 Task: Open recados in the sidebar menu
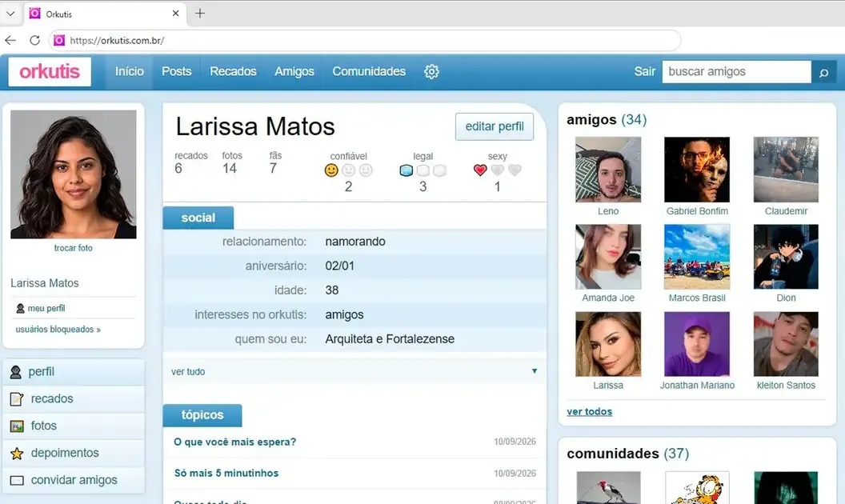pyautogui.click(x=74, y=399)
